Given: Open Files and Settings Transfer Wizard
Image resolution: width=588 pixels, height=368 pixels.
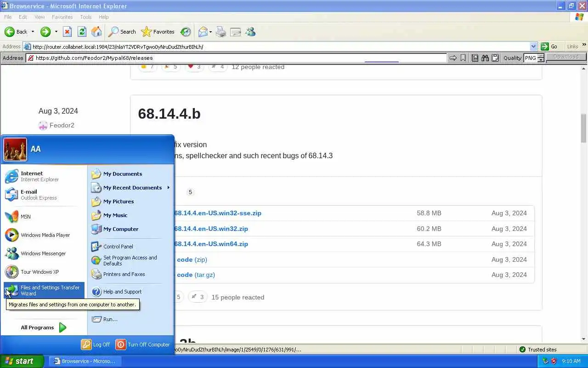Looking at the screenshot, I should [44, 290].
